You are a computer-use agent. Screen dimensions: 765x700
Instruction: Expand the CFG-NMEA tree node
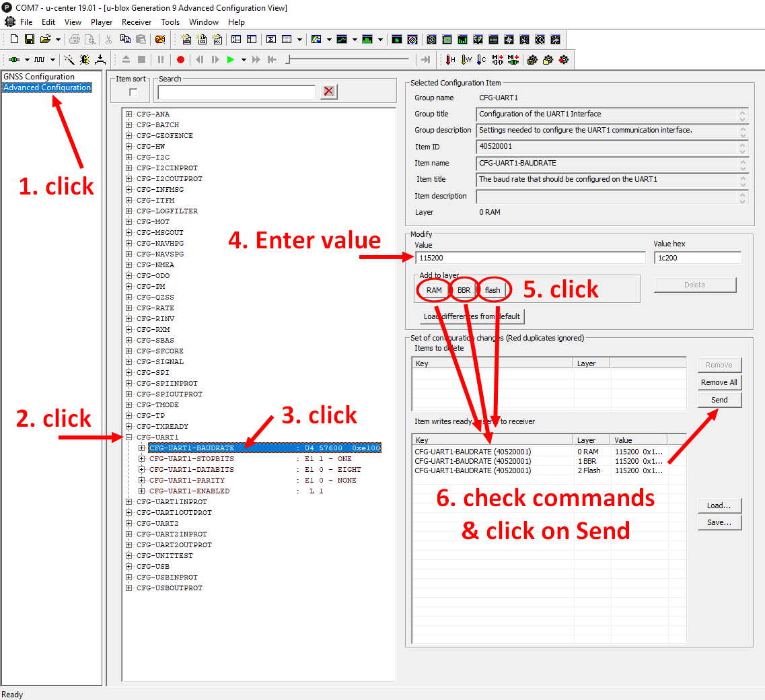click(x=129, y=265)
